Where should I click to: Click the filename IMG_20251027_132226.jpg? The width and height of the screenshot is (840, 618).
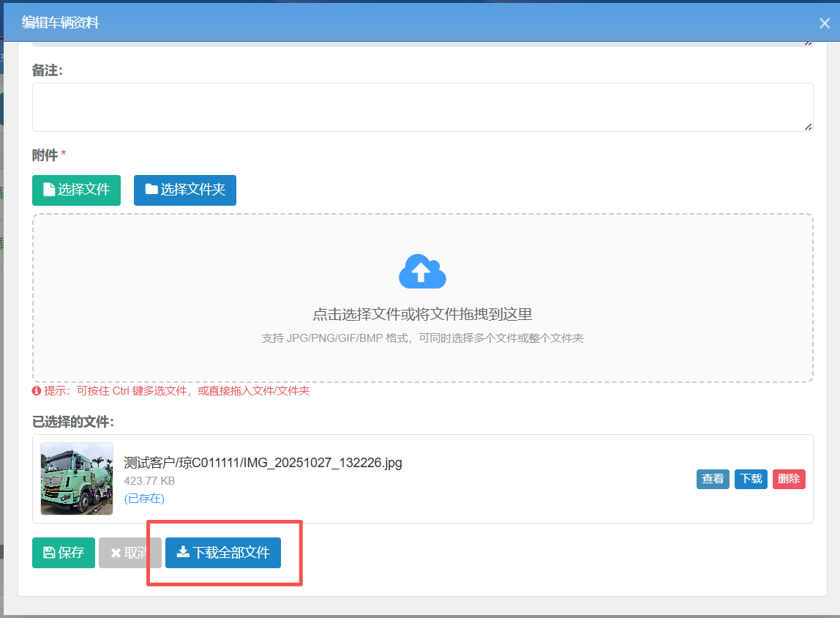[323, 463]
